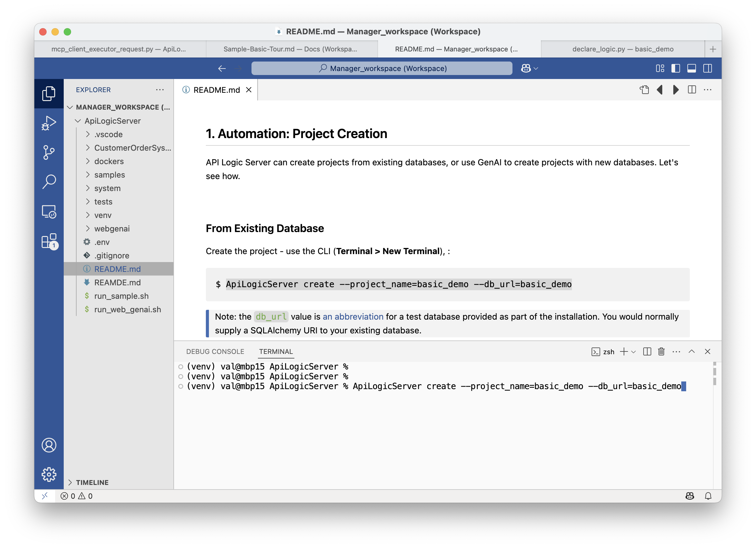Open the .env file
756x548 pixels.
pyautogui.click(x=119, y=242)
